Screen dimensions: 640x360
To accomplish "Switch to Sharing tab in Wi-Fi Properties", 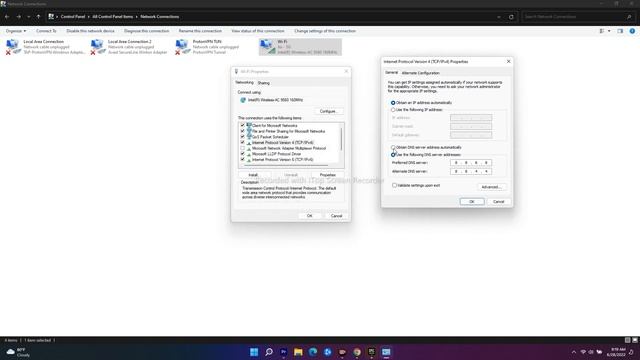I will click(264, 83).
